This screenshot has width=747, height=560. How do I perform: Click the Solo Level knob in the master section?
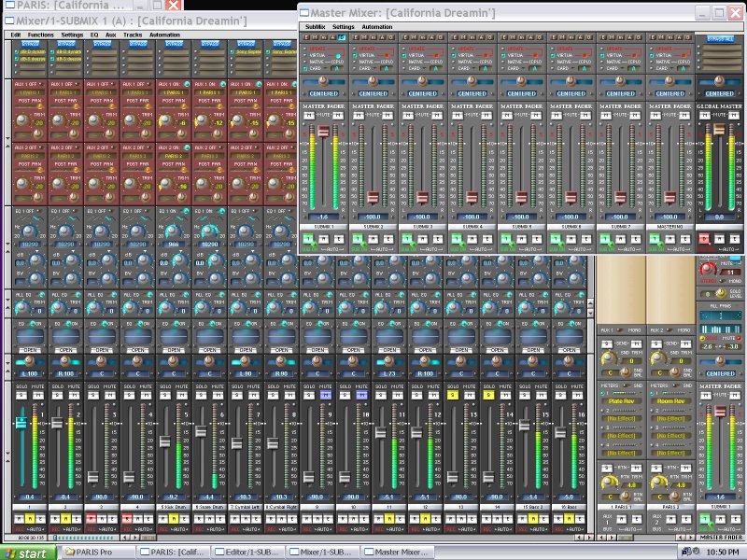coord(720,292)
